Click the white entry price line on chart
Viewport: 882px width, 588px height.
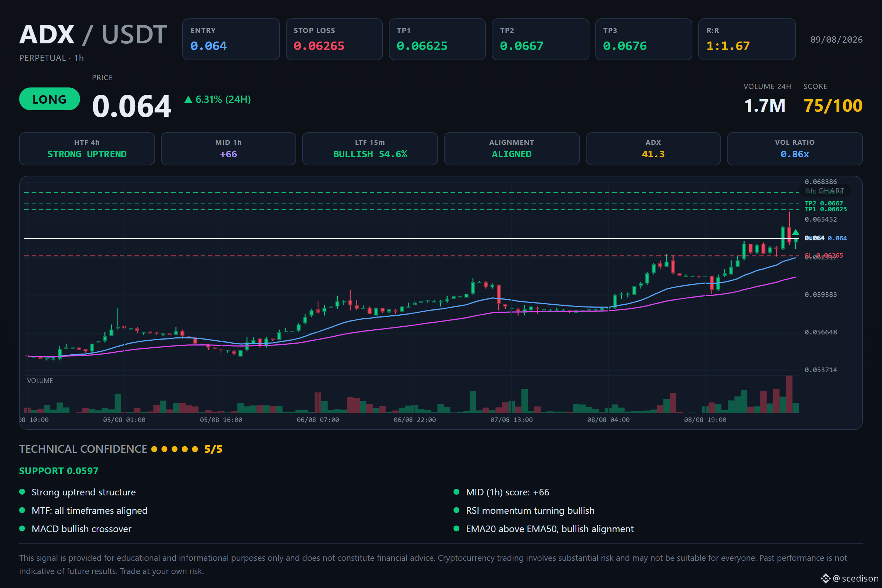[411, 238]
